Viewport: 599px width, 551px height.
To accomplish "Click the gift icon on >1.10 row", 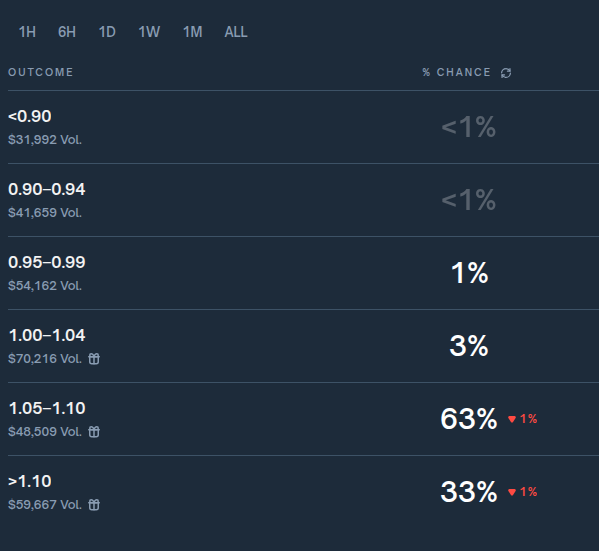I will point(94,504).
